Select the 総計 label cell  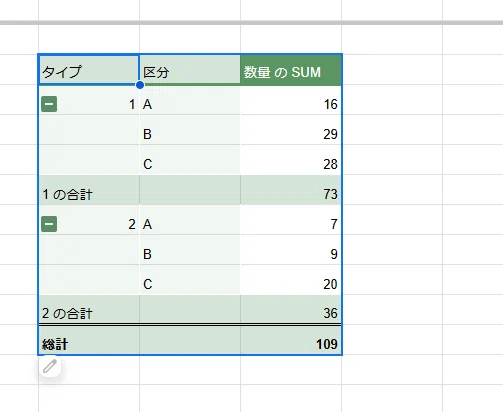pyautogui.click(x=89, y=340)
